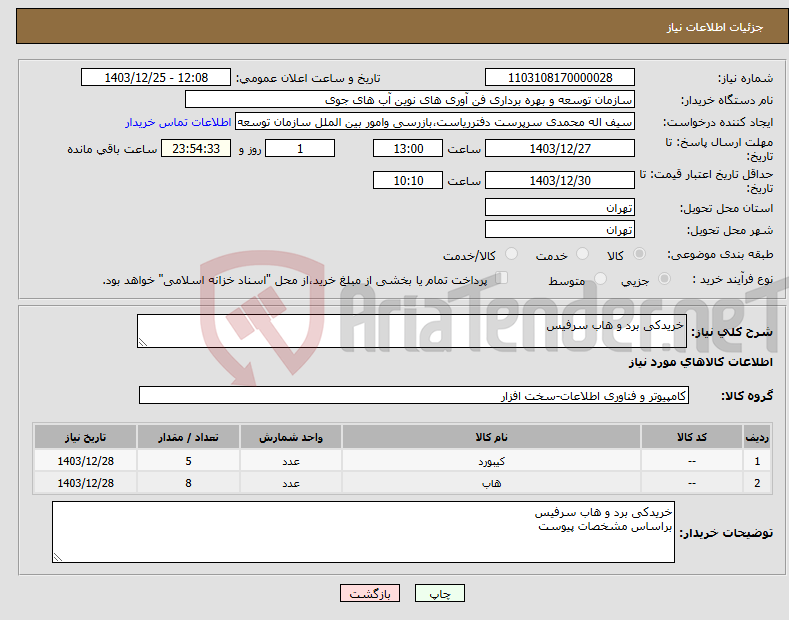Screen dimensions: 789x620
Task: Click quantity 8 in hub row
Action: tap(188, 483)
